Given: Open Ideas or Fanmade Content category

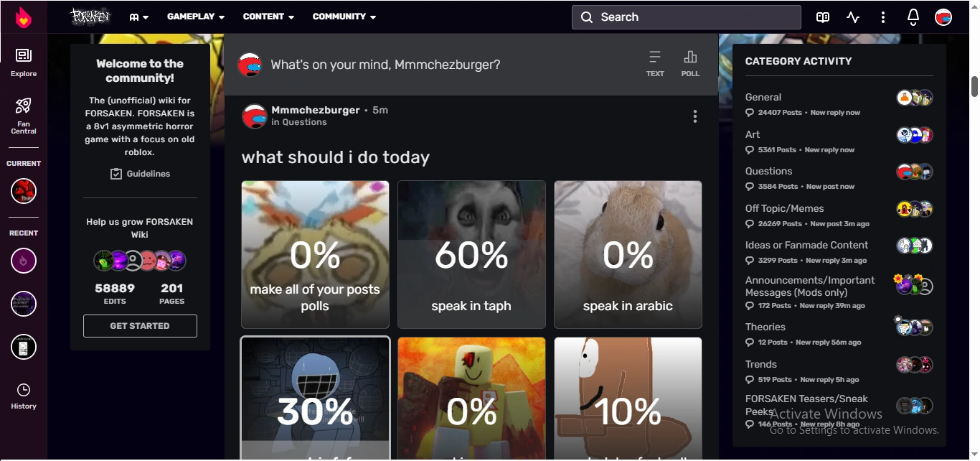Looking at the screenshot, I should point(807,245).
